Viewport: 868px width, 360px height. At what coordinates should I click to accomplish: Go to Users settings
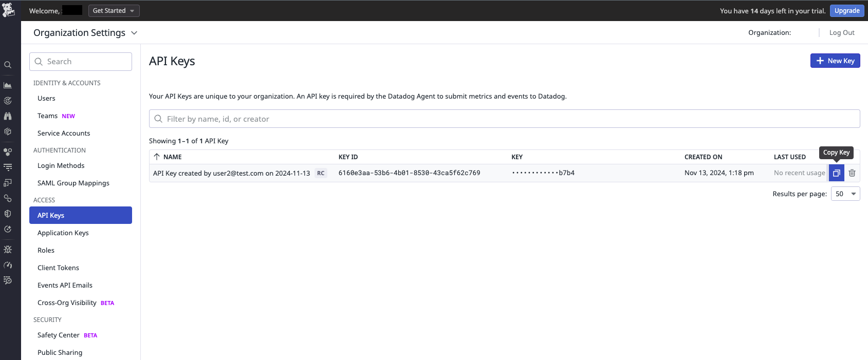[x=46, y=99]
